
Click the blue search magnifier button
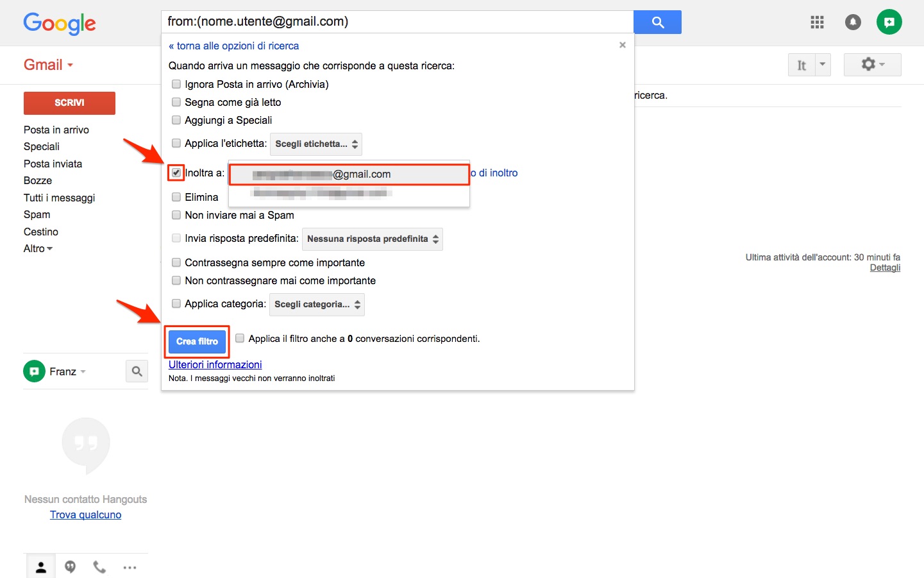[657, 22]
